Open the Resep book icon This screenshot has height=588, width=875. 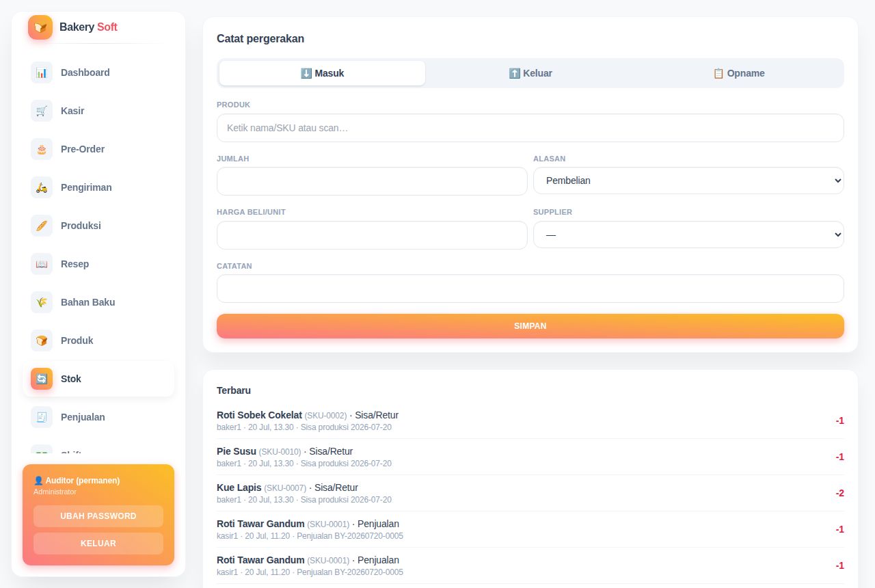(42, 264)
